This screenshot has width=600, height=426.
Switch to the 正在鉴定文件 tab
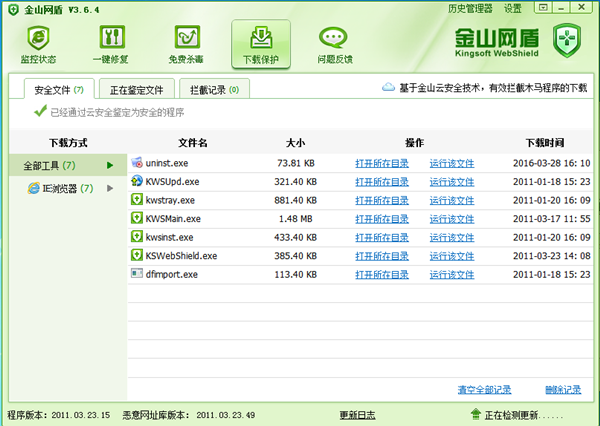coord(145,90)
